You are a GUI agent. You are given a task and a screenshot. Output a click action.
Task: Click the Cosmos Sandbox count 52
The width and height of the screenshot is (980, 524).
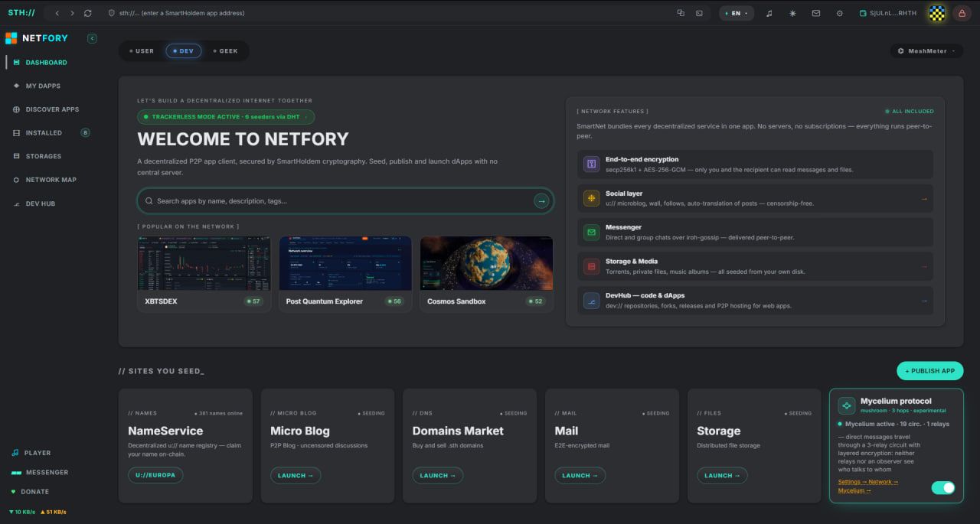pyautogui.click(x=536, y=301)
